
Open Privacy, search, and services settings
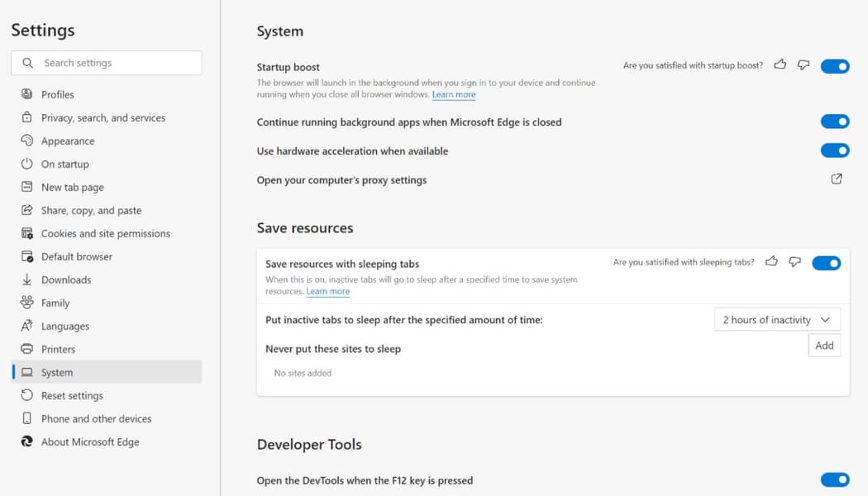click(103, 117)
